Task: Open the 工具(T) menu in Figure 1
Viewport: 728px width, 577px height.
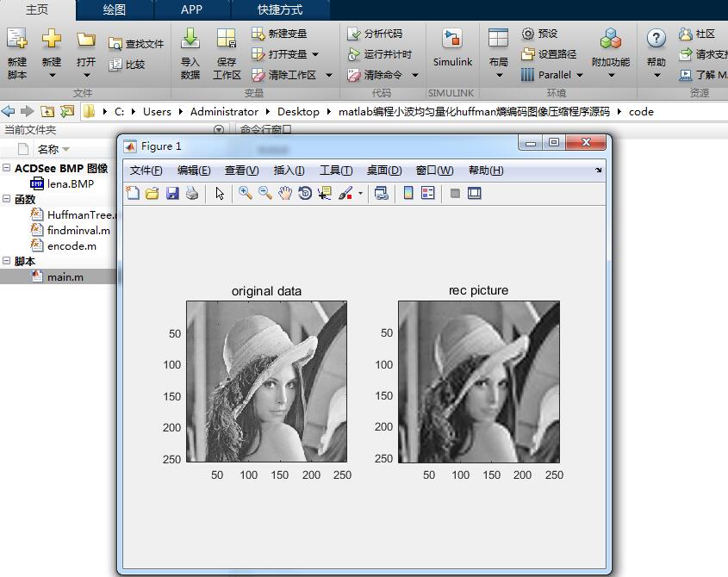Action: coord(336,171)
